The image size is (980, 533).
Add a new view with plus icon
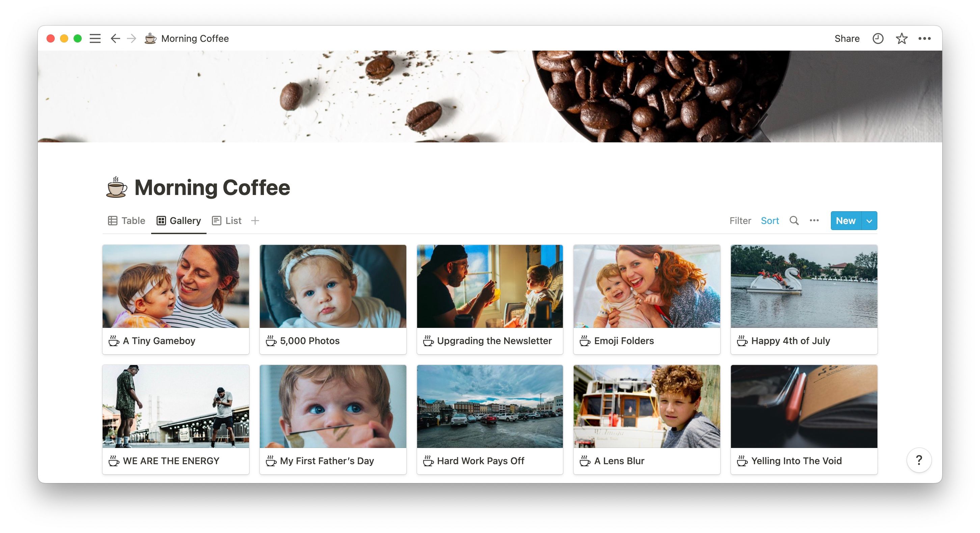click(x=255, y=221)
